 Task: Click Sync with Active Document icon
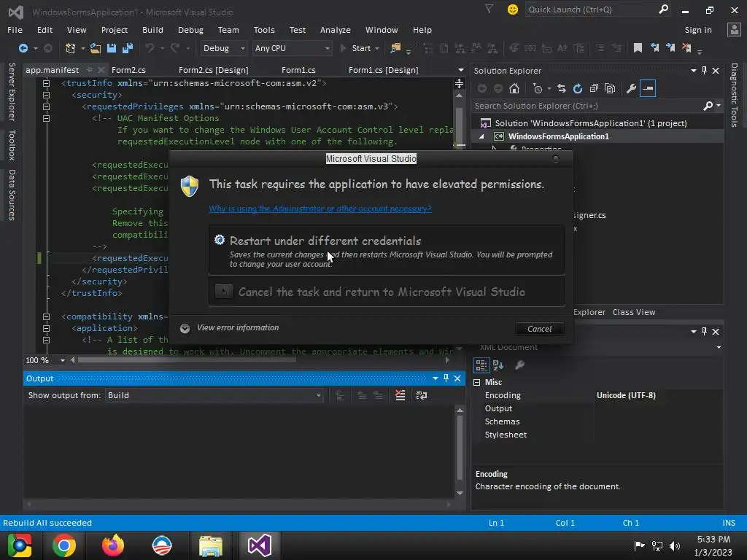coord(562,88)
